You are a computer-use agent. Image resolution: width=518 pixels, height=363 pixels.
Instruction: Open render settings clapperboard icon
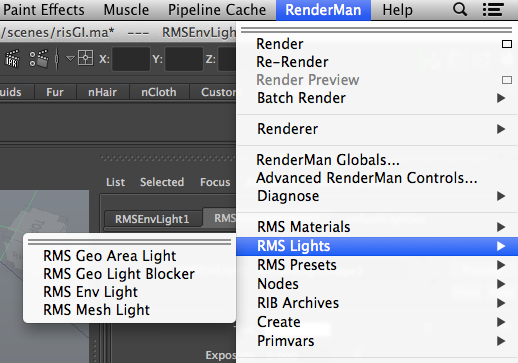38,59
